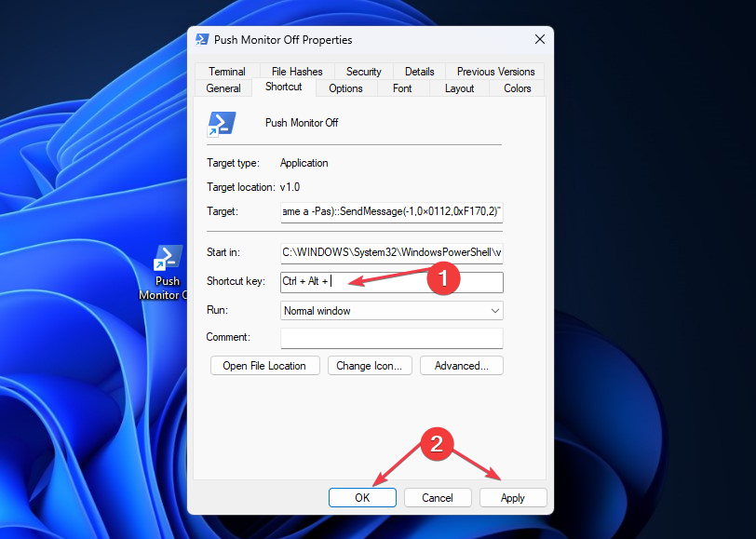
Task: Close the Push Monitor Off Properties dialog
Action: [x=539, y=39]
